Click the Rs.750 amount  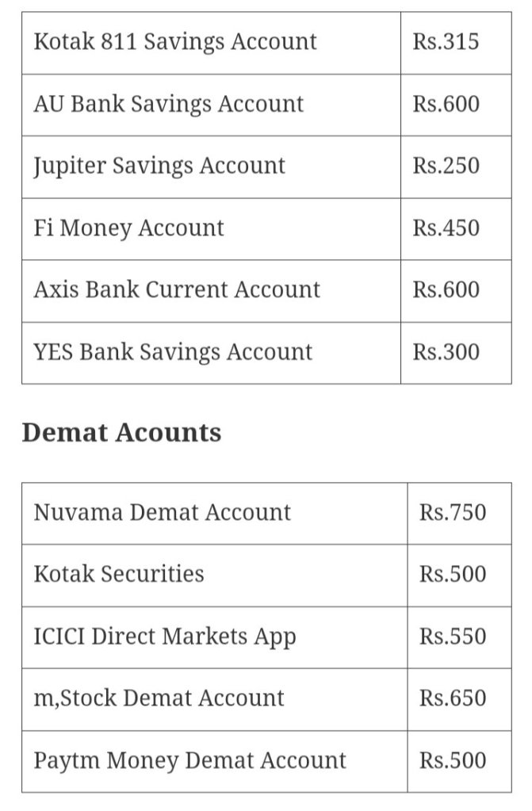click(x=453, y=513)
